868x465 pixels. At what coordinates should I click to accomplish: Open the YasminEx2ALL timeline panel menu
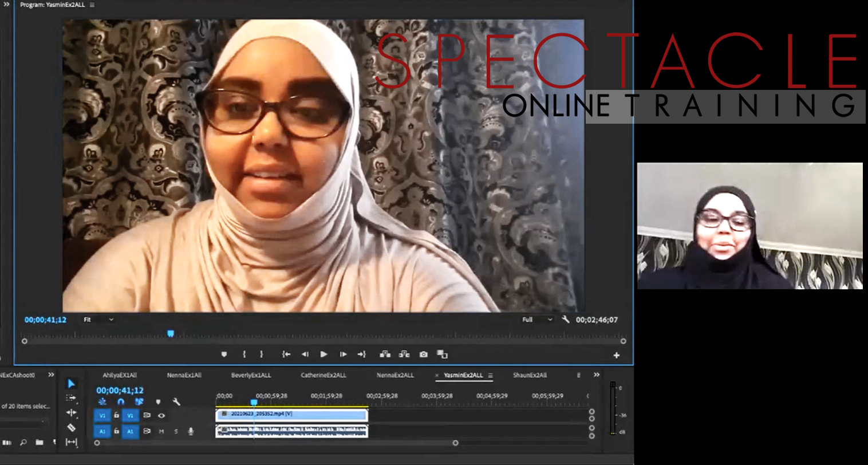click(490, 376)
